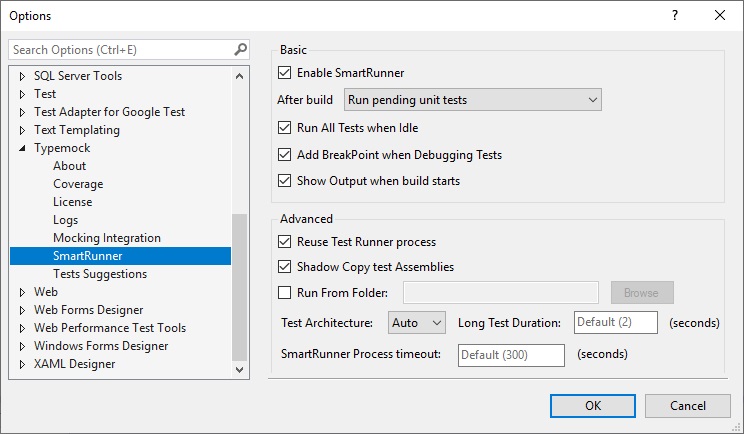Focus the SmartRunner Process timeout field
Image resolution: width=744 pixels, height=434 pixels.
tap(511, 355)
